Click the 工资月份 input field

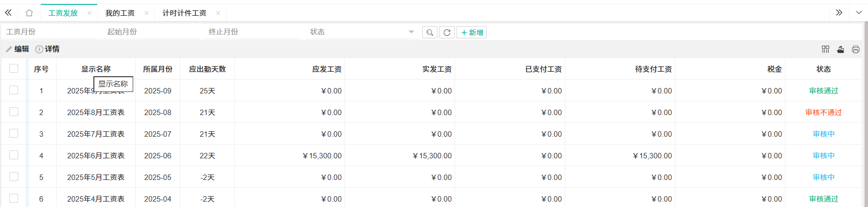pyautogui.click(x=51, y=32)
